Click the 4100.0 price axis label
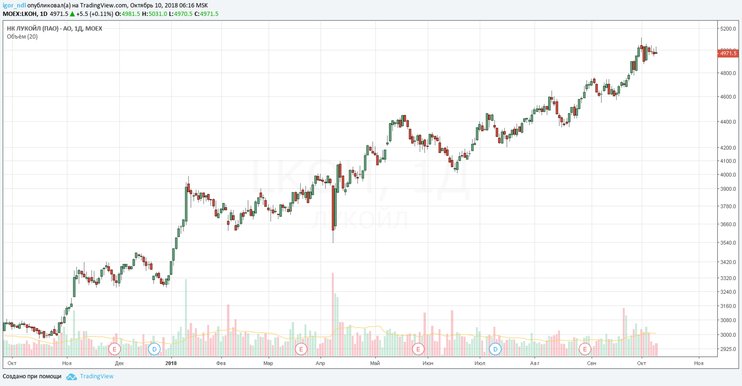 pyautogui.click(x=729, y=161)
